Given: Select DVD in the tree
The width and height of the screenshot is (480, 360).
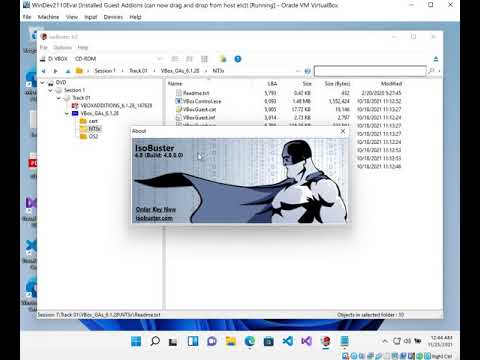Looking at the screenshot, I should point(61,82).
